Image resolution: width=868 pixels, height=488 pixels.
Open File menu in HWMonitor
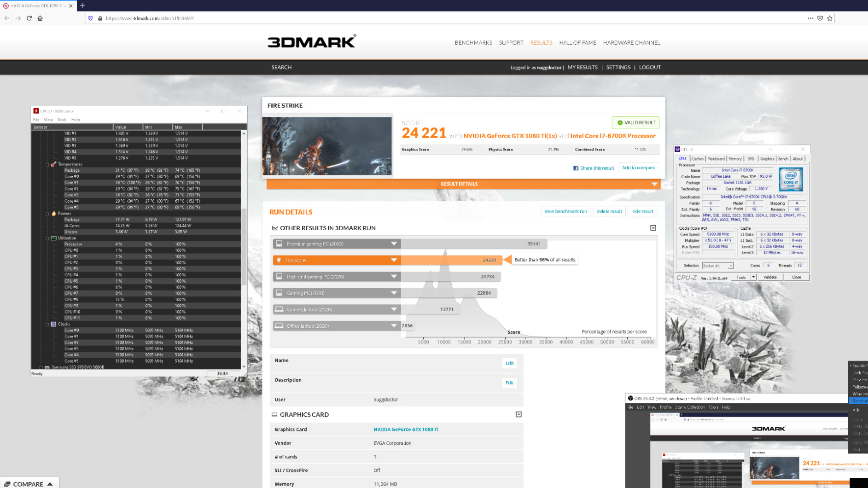36,120
